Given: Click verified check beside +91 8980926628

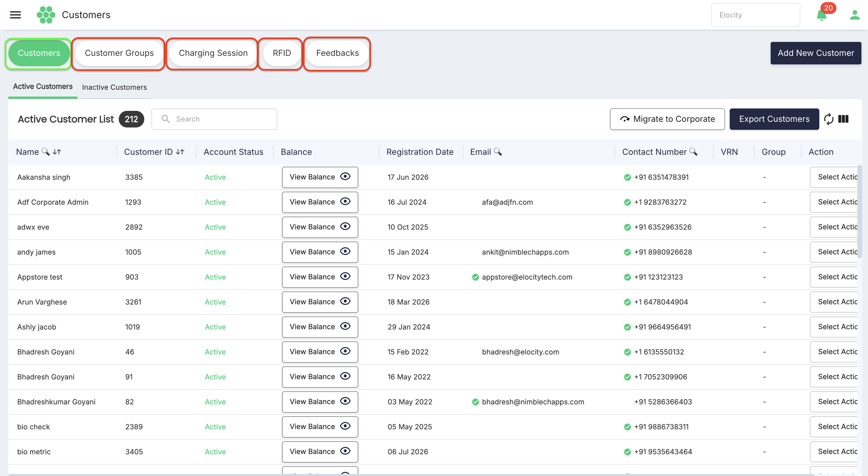Looking at the screenshot, I should 628,252.
